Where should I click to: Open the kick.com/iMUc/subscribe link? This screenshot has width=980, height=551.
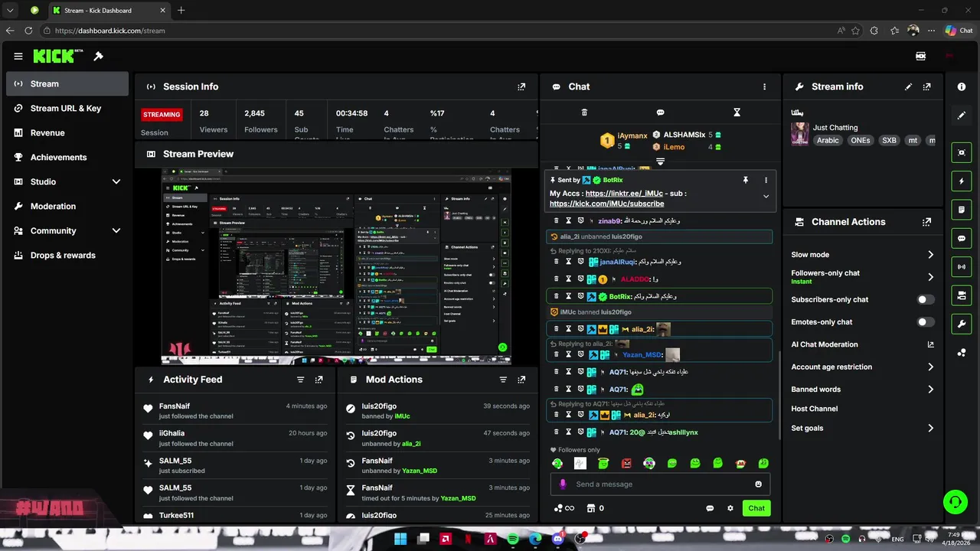pos(606,204)
